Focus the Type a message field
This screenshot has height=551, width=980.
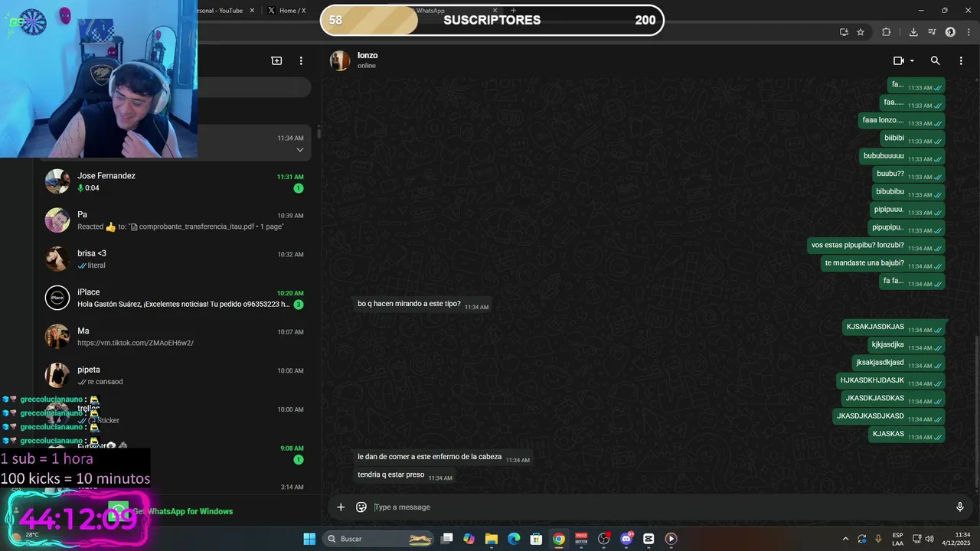coord(658,507)
